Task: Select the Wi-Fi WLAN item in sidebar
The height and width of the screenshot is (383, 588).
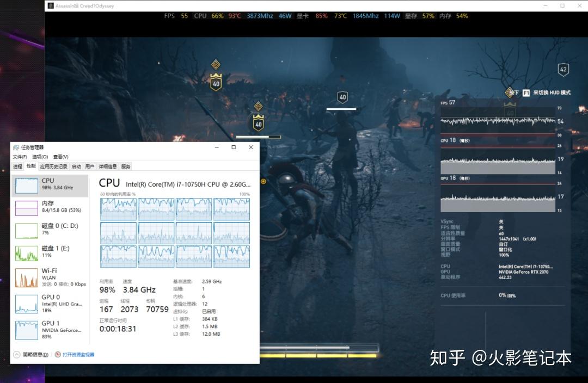Action: pyautogui.click(x=50, y=277)
